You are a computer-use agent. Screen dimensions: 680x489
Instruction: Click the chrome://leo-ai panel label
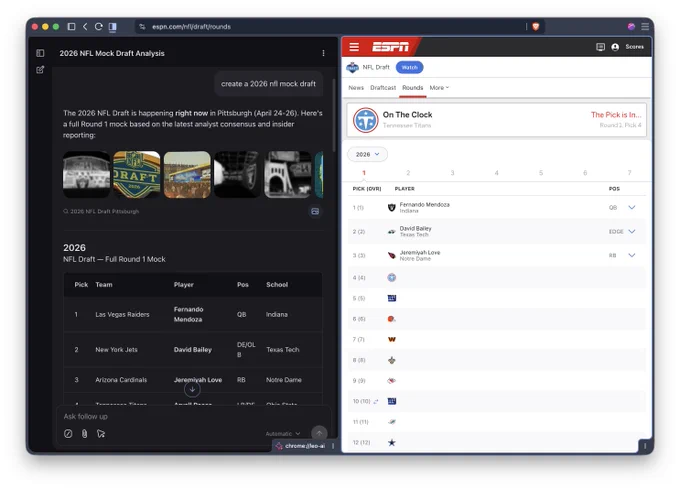305,446
